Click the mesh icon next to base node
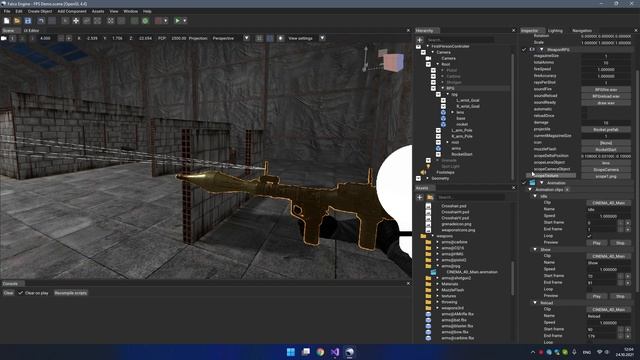640x360 pixels. (443, 118)
